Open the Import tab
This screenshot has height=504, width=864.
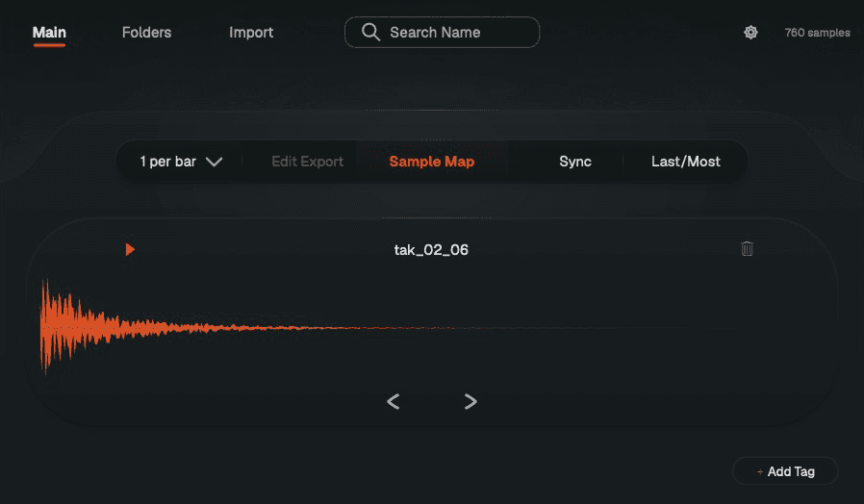[x=251, y=33]
